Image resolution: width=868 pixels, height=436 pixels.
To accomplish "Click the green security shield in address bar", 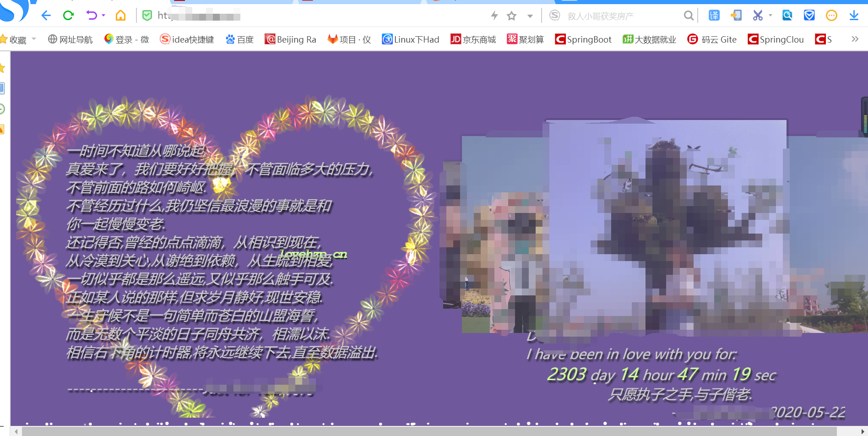I will (x=147, y=16).
